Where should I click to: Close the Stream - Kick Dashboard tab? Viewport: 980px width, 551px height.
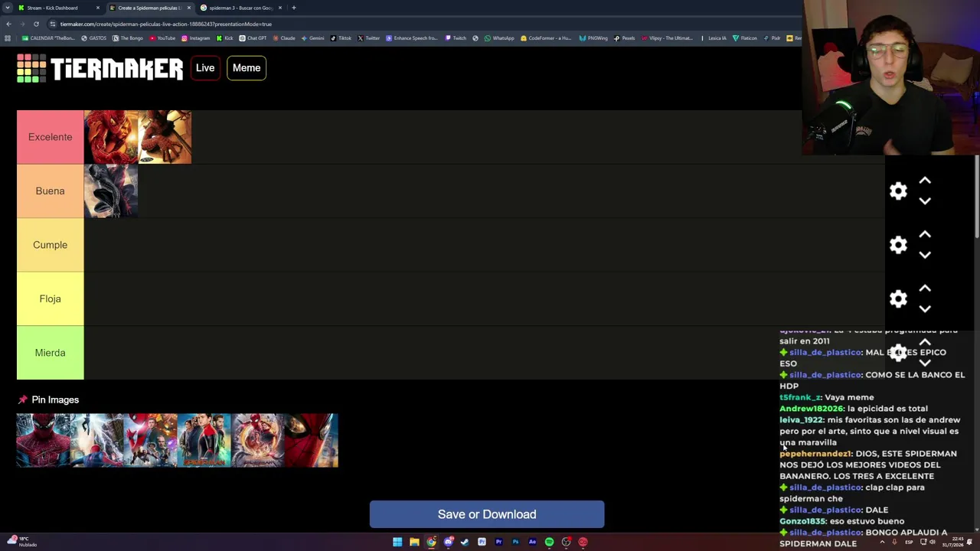tap(98, 8)
